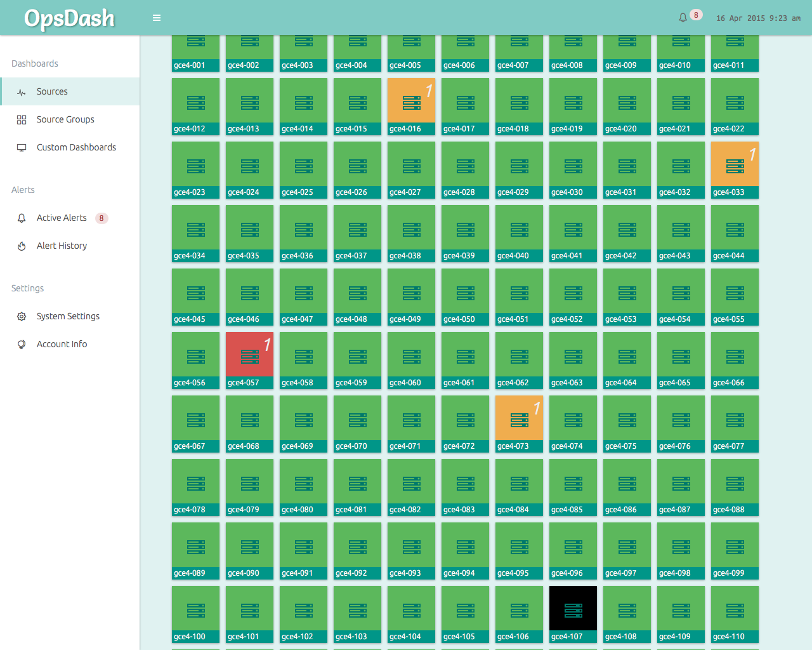Click the OpsDash logo
This screenshot has height=650, width=812.
69,17
